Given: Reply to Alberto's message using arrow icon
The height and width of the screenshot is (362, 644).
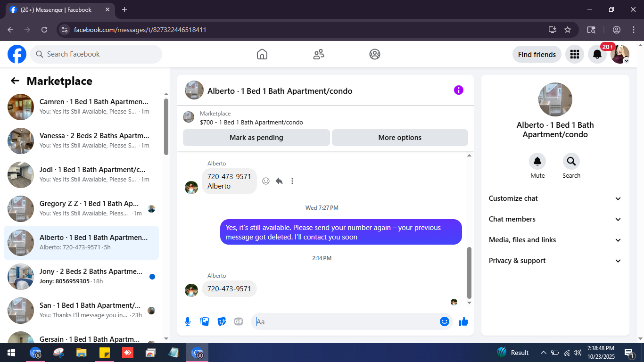Looking at the screenshot, I should coord(279,181).
